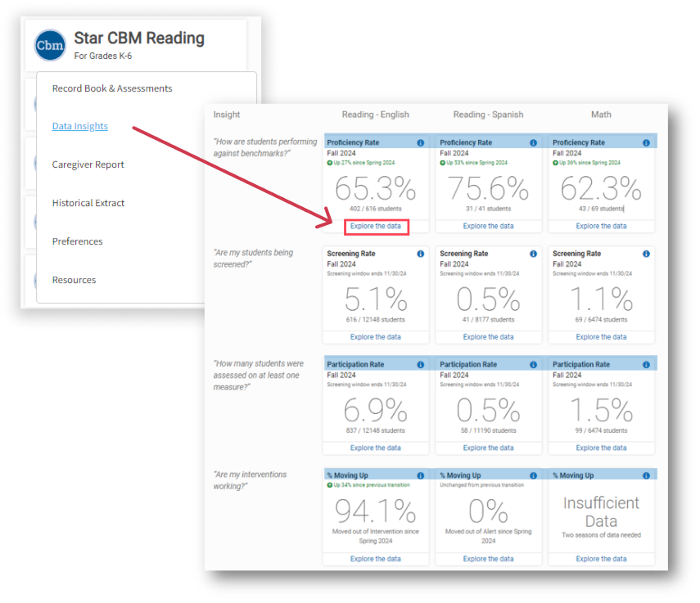Explore the data for Math % Moving Up
The image size is (700, 603).
601,559
